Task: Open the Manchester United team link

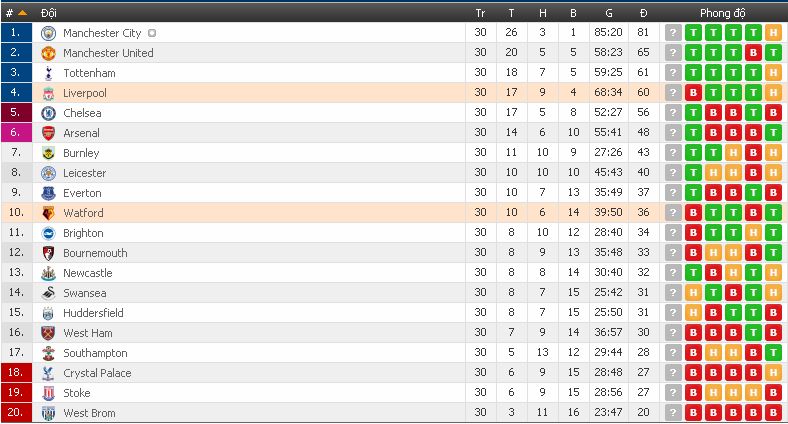Action: (x=108, y=53)
